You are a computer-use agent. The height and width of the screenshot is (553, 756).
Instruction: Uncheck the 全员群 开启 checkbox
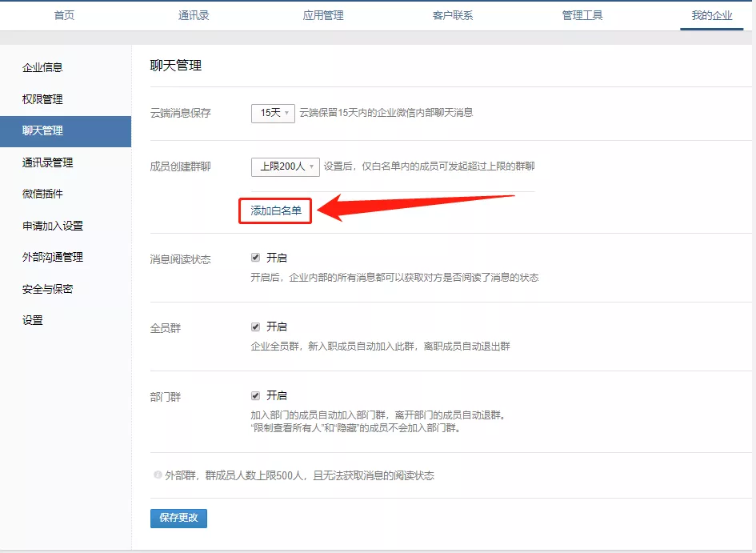click(254, 326)
